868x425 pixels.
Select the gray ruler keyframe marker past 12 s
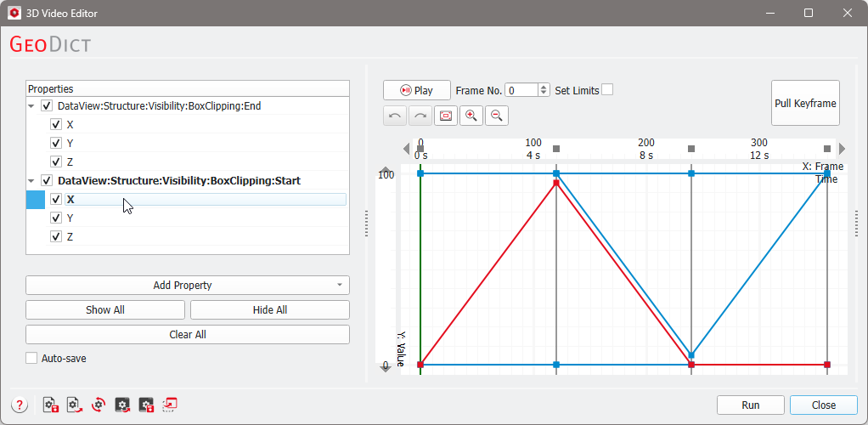[827, 149]
